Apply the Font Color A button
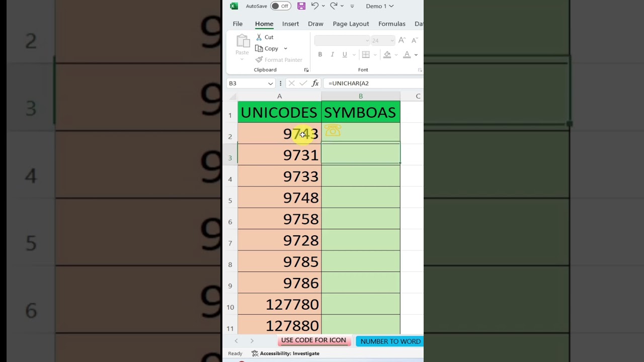The height and width of the screenshot is (362, 644). (x=407, y=54)
